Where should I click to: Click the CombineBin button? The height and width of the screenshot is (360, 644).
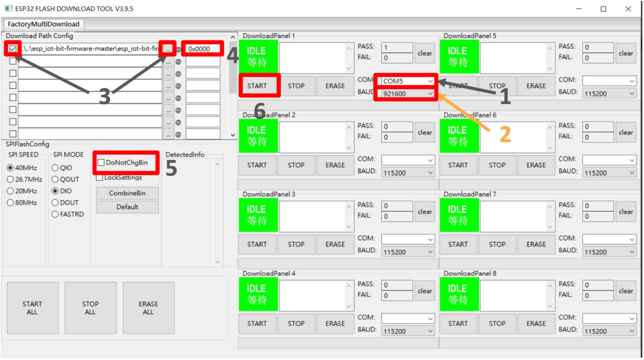(127, 193)
